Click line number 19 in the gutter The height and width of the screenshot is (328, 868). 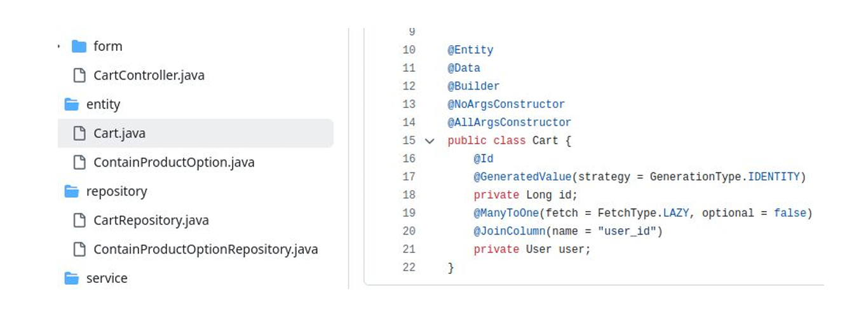tap(409, 213)
